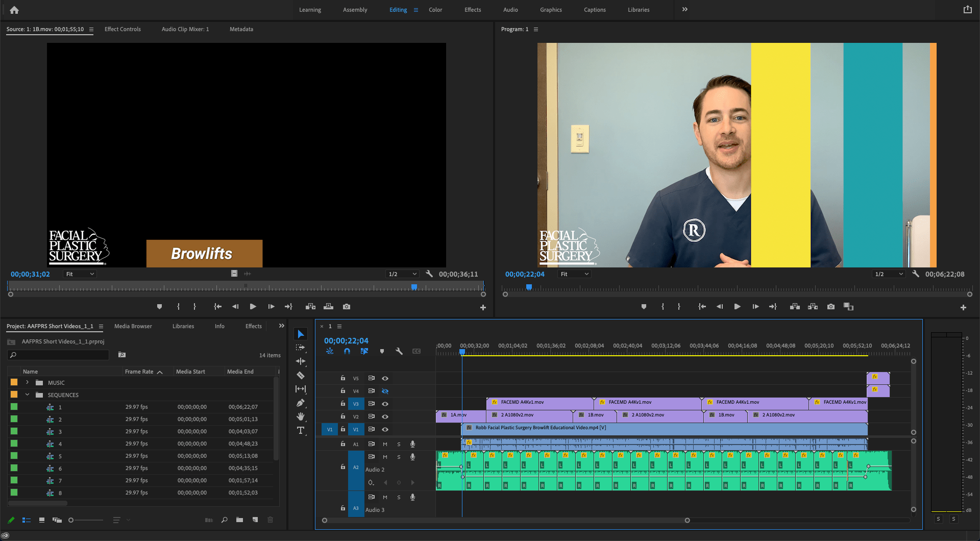Viewport: 980px width, 541px height.
Task: Hide the V5 track output
Action: point(385,379)
